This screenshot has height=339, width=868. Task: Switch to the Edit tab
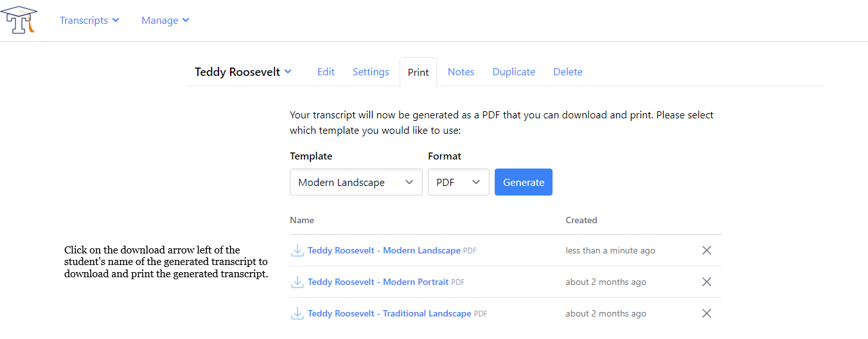(326, 72)
